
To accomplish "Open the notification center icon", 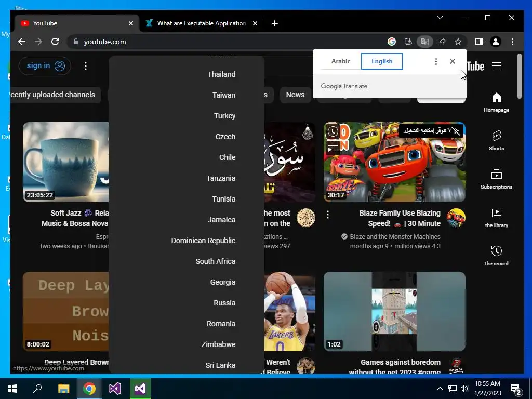I will [516, 389].
